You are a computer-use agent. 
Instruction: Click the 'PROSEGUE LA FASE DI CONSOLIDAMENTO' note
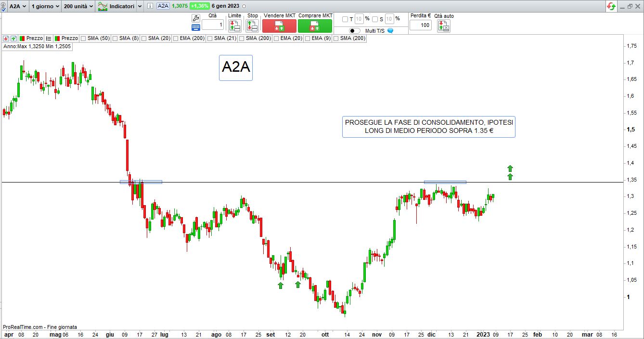[x=429, y=127]
